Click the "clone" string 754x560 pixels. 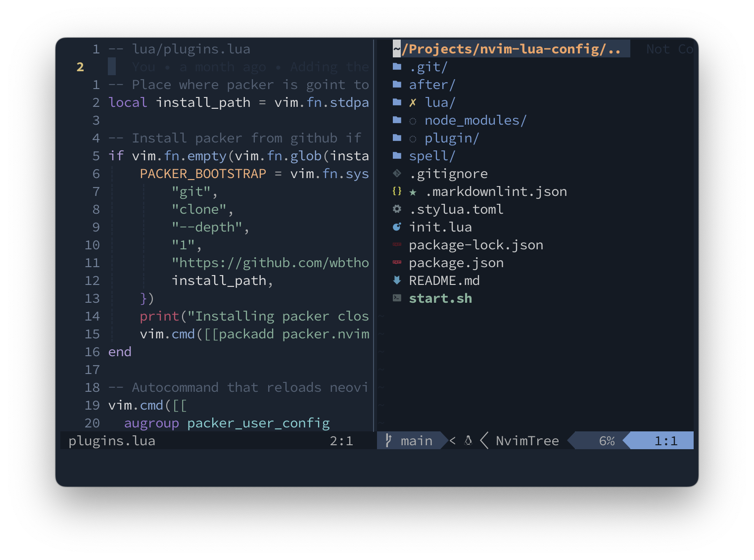coord(199,209)
